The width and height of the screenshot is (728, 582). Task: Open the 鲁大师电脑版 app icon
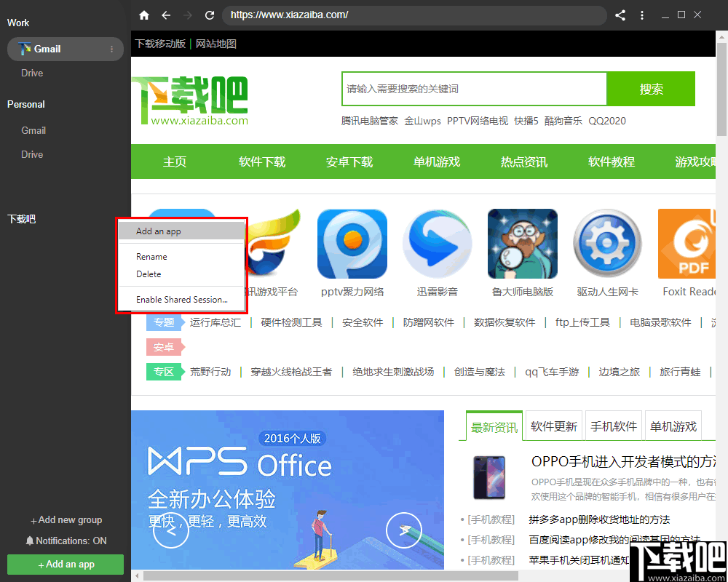point(523,244)
